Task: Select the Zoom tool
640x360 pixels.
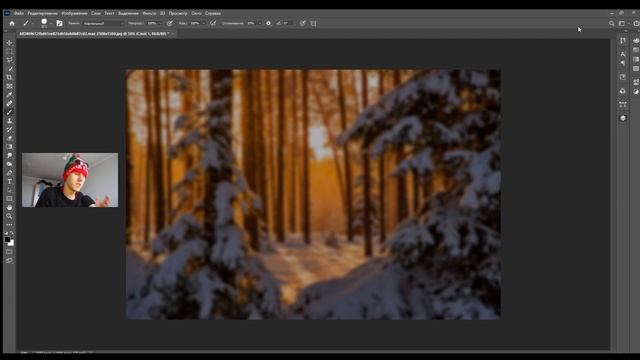Action: click(x=9, y=216)
